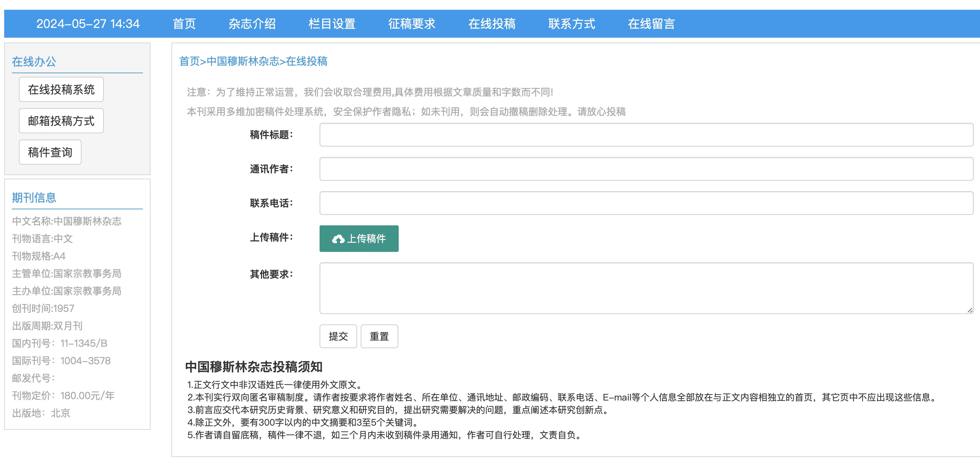Click the 在线投稿系统 button
980x464 pixels.
coord(61,90)
